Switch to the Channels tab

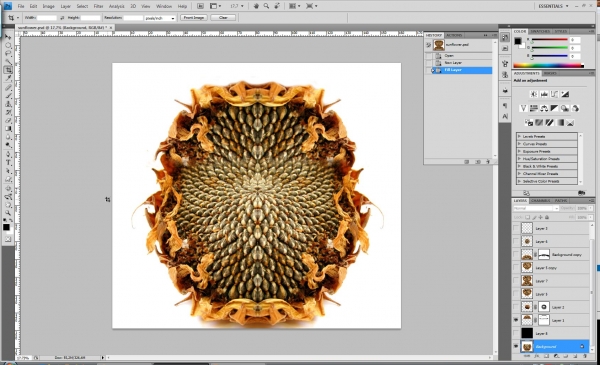(540, 200)
